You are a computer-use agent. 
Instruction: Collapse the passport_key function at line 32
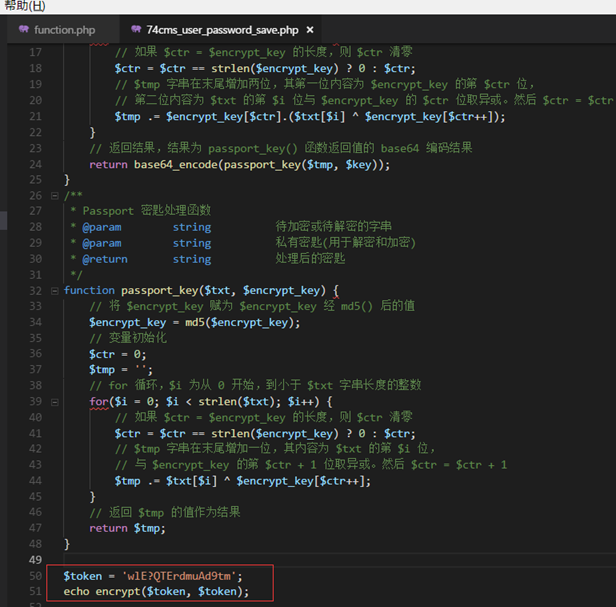click(x=55, y=291)
